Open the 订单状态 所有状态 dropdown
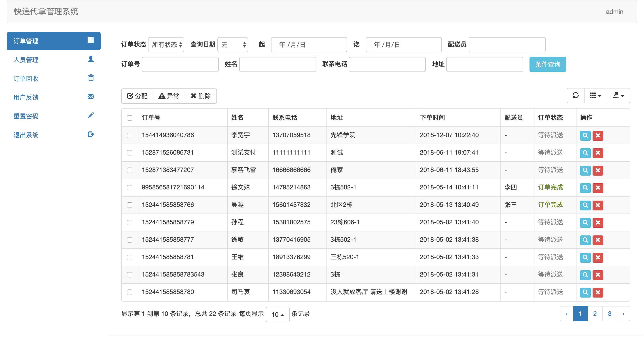 [166, 45]
